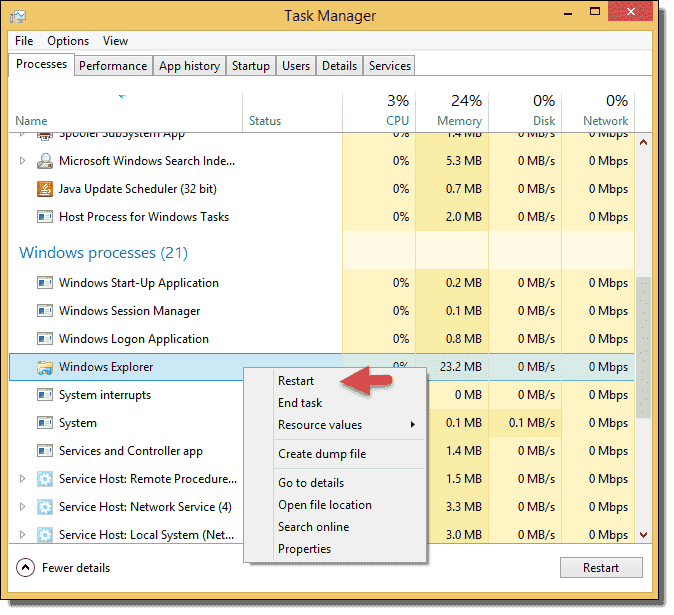The image size is (674, 615).
Task: Click the Restart button at bottom right
Action: point(601,568)
